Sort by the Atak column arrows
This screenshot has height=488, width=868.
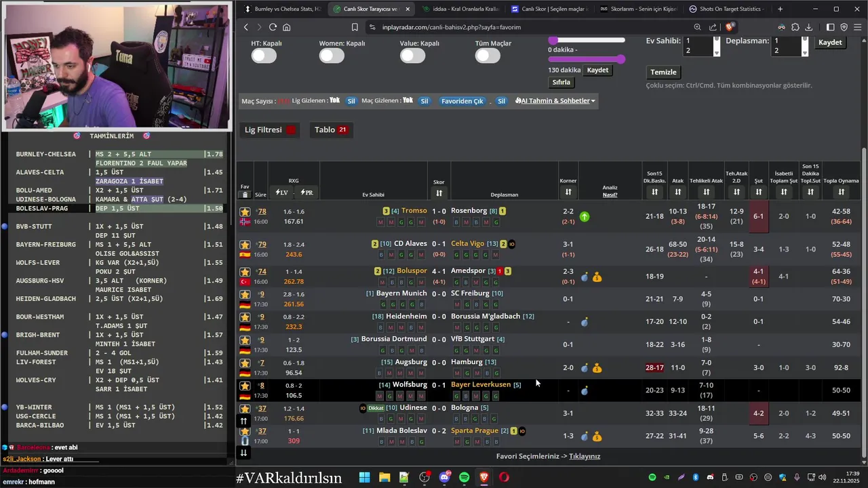click(677, 192)
